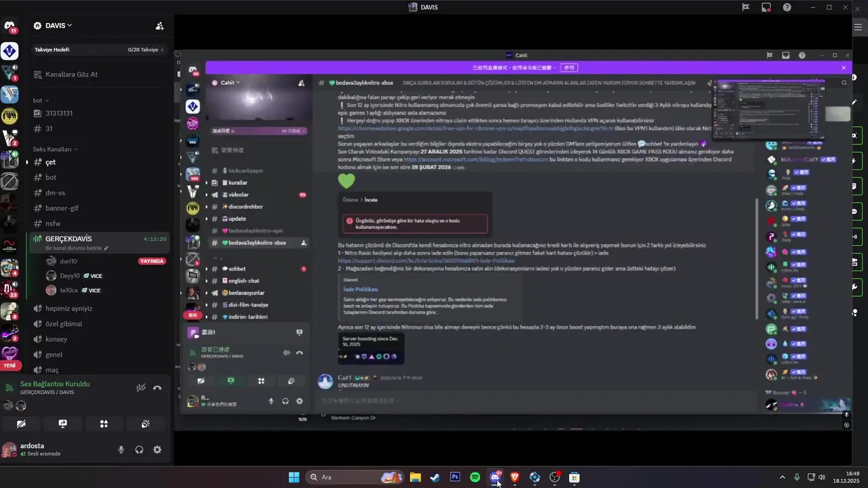The width and height of the screenshot is (868, 488).
Task: Open the server icon with badge 4
Action: click(x=9, y=268)
